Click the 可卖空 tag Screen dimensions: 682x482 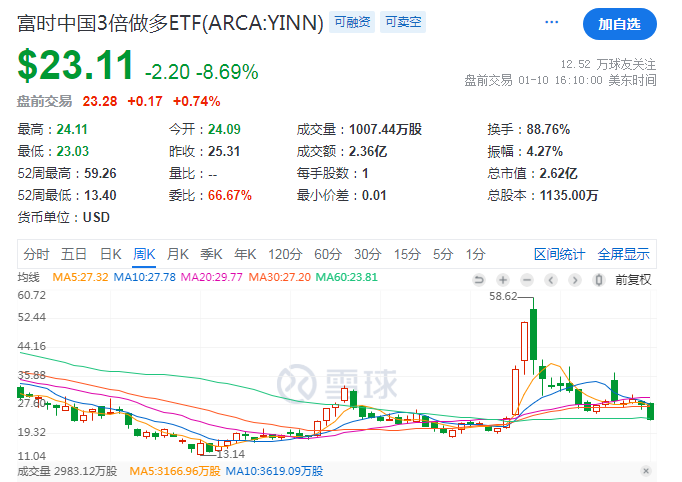(x=403, y=22)
